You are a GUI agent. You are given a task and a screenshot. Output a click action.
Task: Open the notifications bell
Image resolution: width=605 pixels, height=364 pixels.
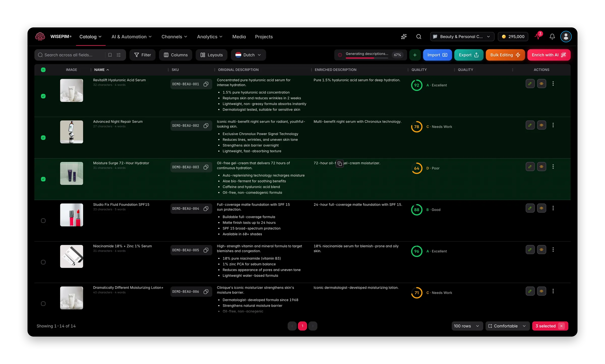coord(552,37)
